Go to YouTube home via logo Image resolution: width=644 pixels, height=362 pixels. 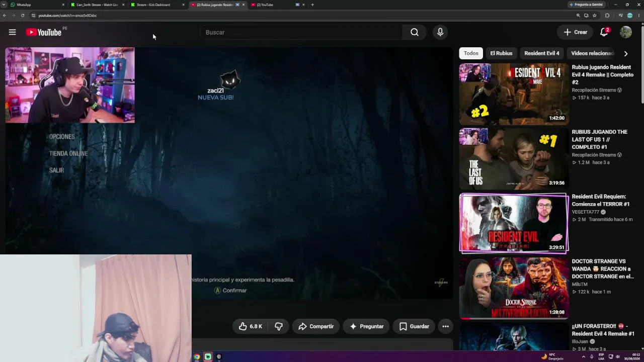pyautogui.click(x=44, y=32)
